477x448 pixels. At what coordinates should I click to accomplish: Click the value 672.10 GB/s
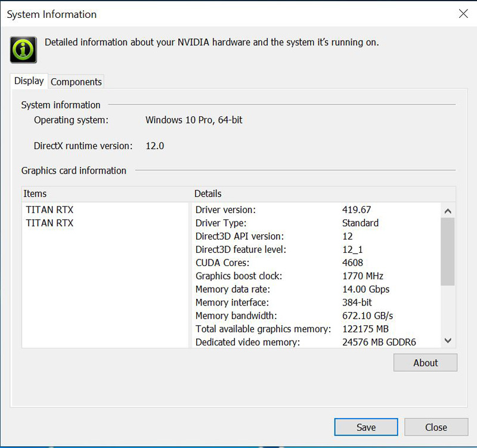tap(367, 316)
